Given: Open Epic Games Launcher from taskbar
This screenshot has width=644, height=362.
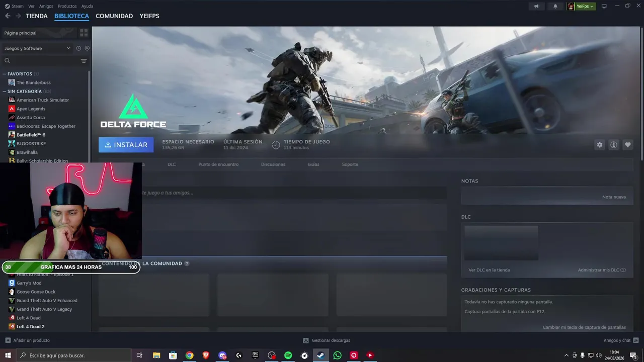Looking at the screenshot, I should click(255, 355).
